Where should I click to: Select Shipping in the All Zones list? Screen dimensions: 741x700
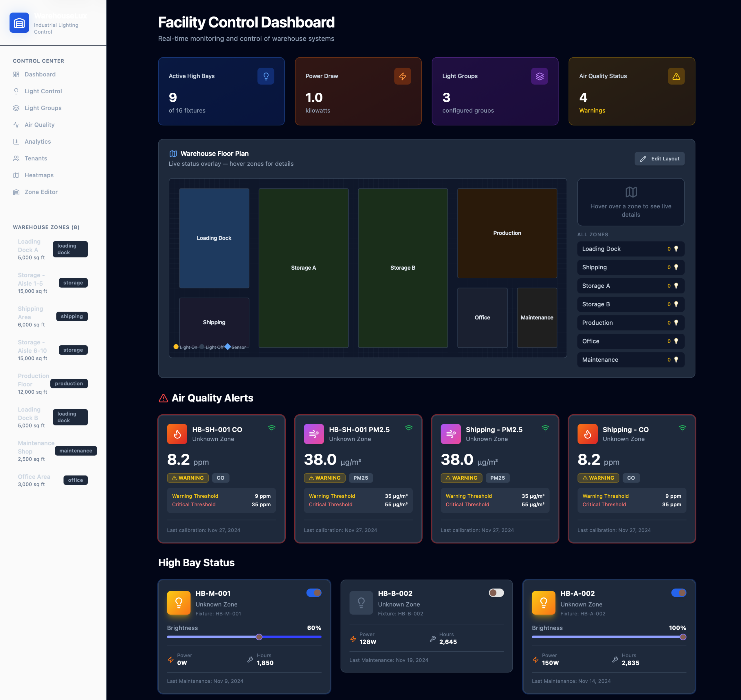[631, 268]
